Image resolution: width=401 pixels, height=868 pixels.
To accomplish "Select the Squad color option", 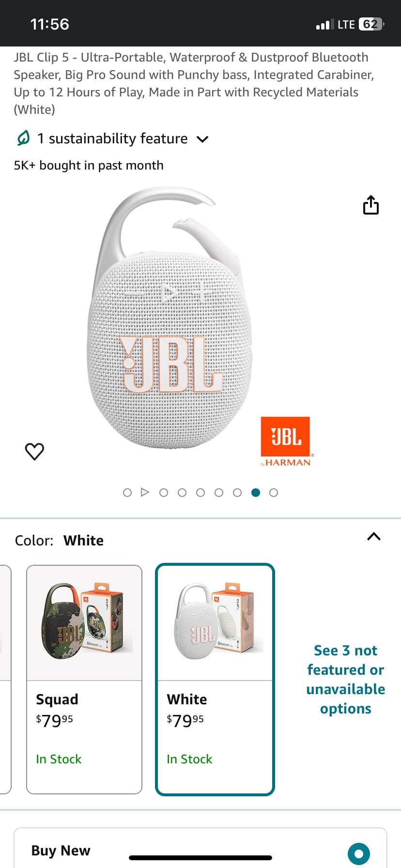I will 84,680.
